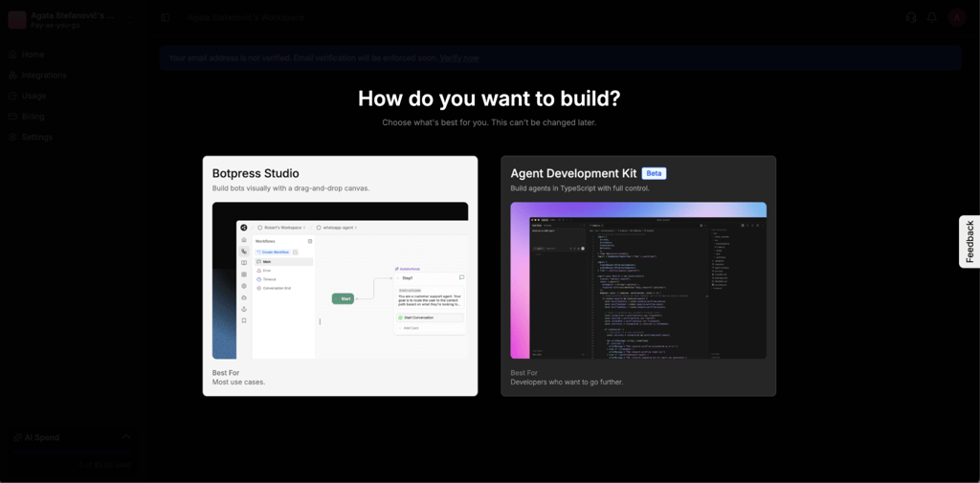The height and width of the screenshot is (483, 980).
Task: Click "Build agents in TypeScript with full control."
Action: click(580, 188)
